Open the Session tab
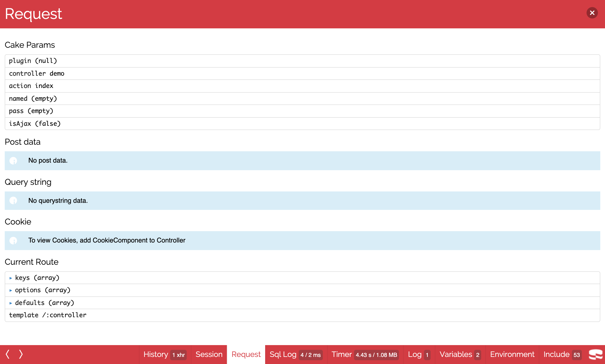The height and width of the screenshot is (364, 605). pyautogui.click(x=209, y=355)
